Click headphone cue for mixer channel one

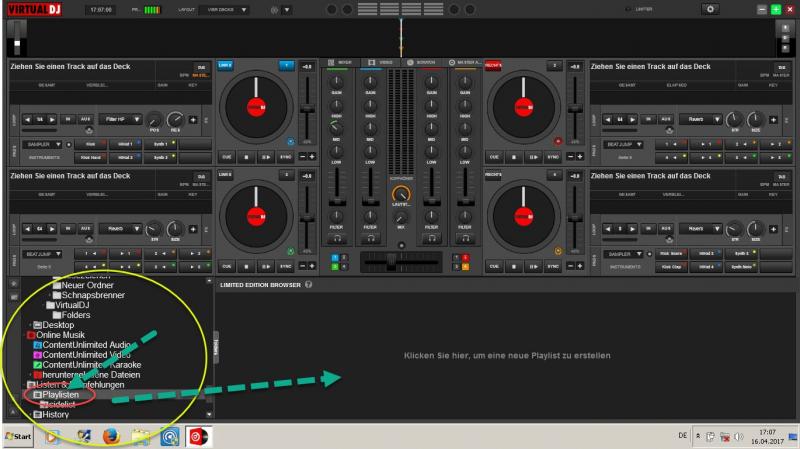point(337,238)
